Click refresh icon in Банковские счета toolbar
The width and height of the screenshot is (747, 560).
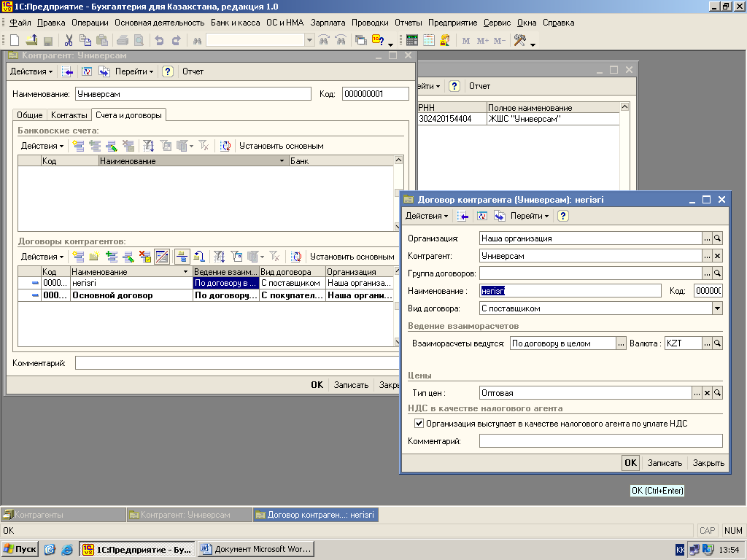click(x=226, y=146)
